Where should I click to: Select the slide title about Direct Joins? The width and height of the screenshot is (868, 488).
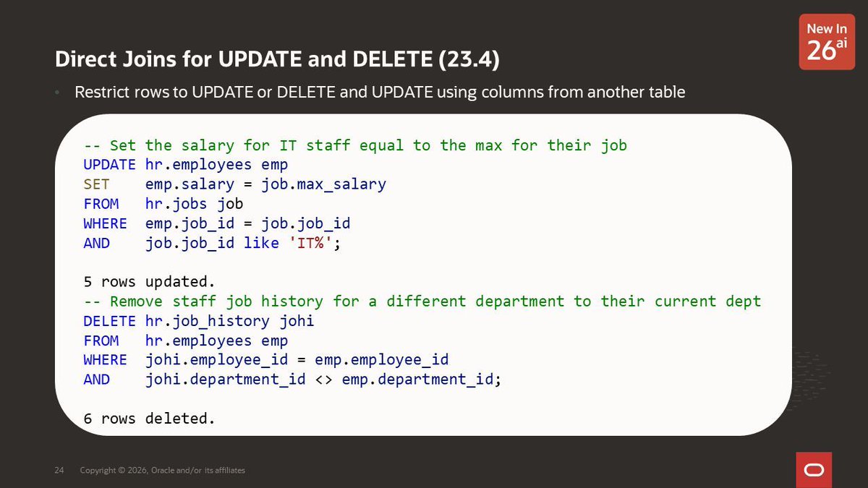point(277,59)
